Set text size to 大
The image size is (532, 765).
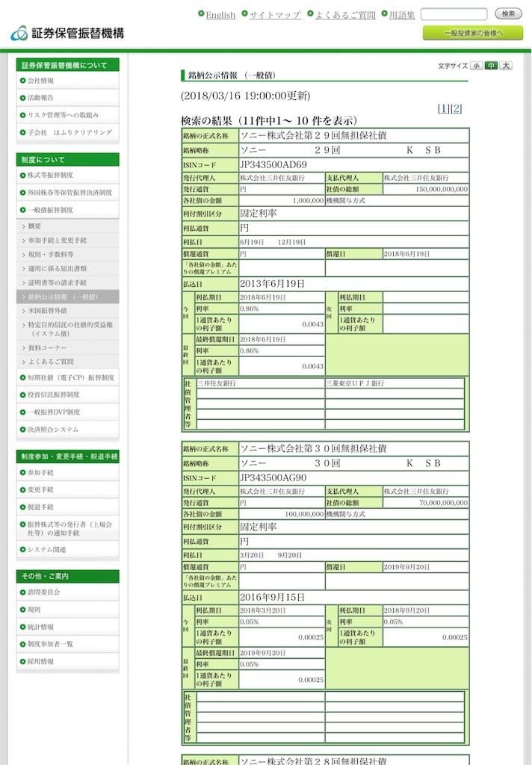click(x=506, y=66)
